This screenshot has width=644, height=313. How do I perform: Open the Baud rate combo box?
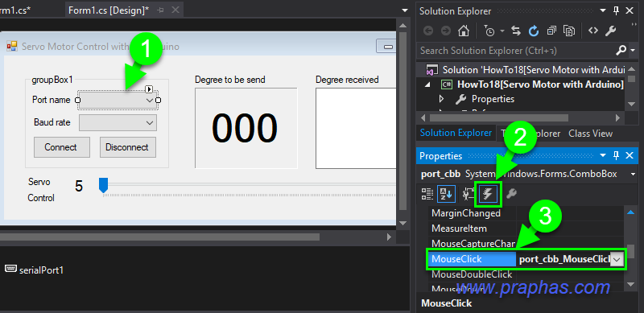(118, 122)
